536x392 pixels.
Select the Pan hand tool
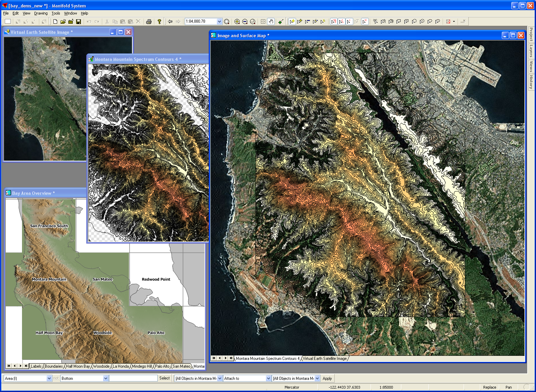(271, 22)
